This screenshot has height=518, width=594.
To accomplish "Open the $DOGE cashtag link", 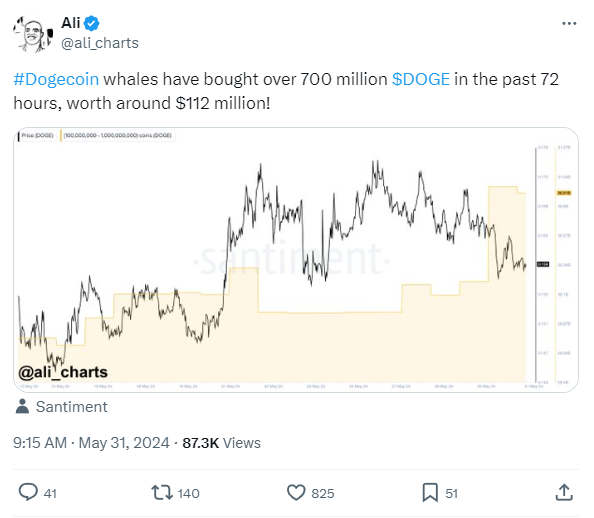I will (x=420, y=79).
